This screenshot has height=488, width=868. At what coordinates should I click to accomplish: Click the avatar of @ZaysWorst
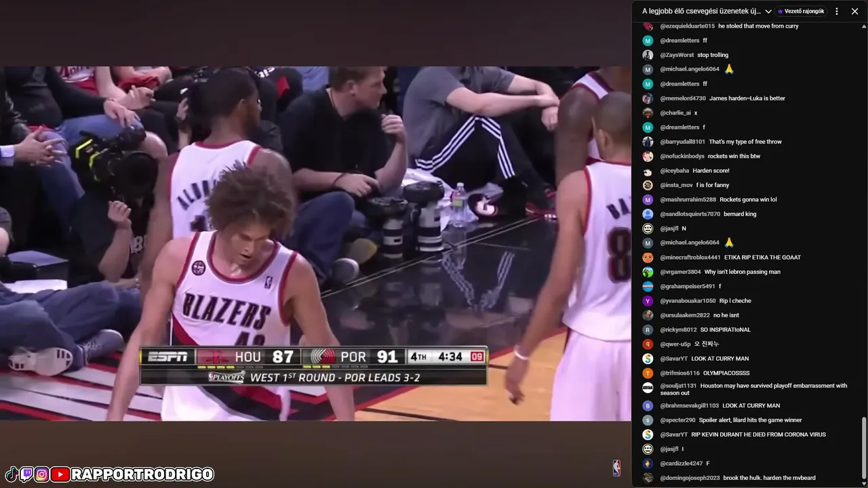point(648,55)
